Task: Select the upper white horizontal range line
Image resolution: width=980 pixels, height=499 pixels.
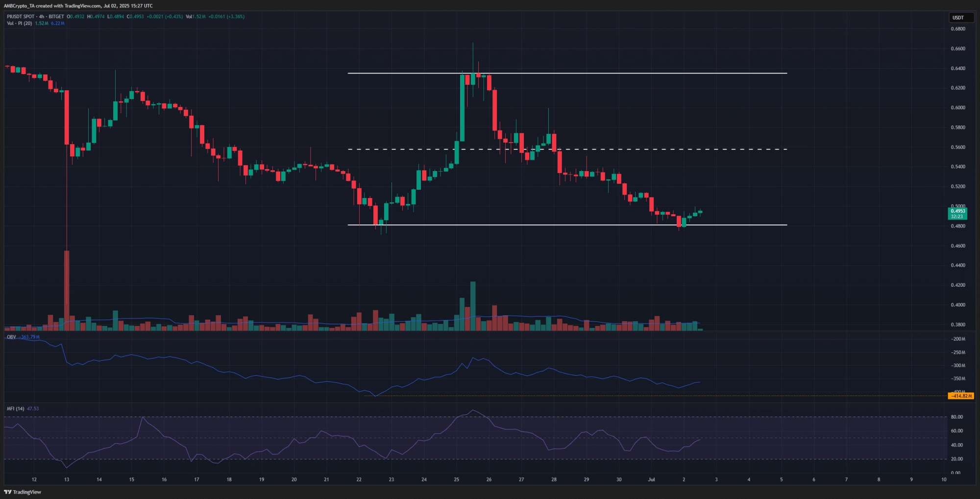Action: click(567, 73)
